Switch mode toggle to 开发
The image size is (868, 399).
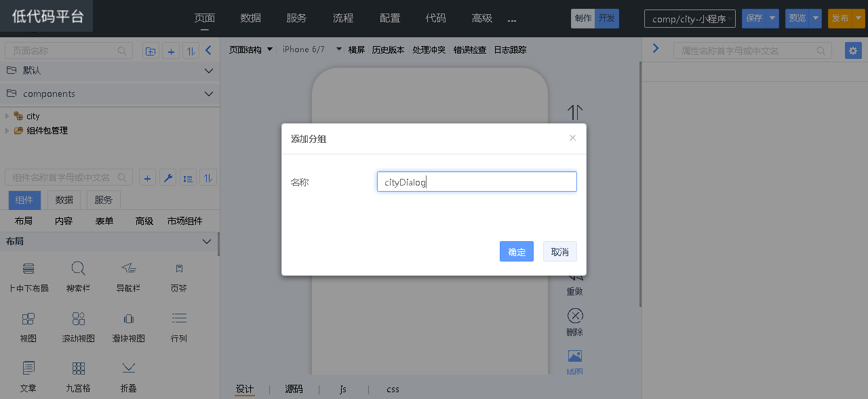point(607,19)
